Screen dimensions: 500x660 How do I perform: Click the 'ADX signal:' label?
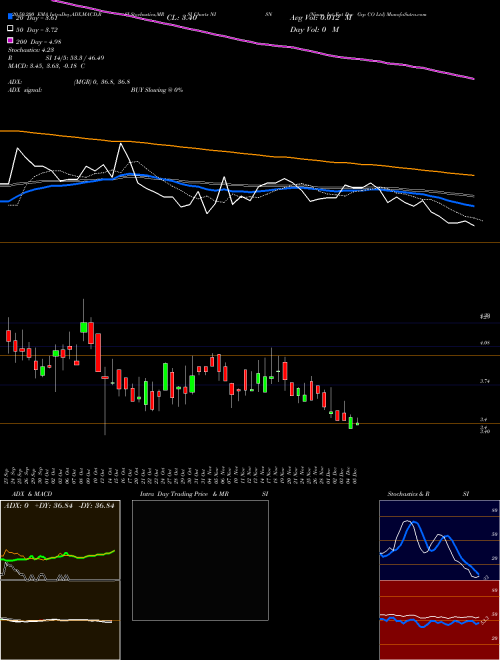click(25, 90)
